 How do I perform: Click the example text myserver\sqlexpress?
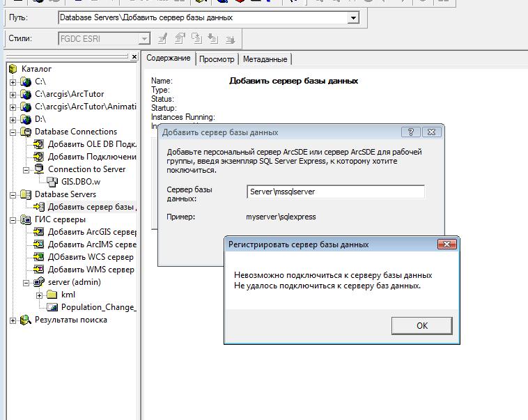pyautogui.click(x=281, y=217)
